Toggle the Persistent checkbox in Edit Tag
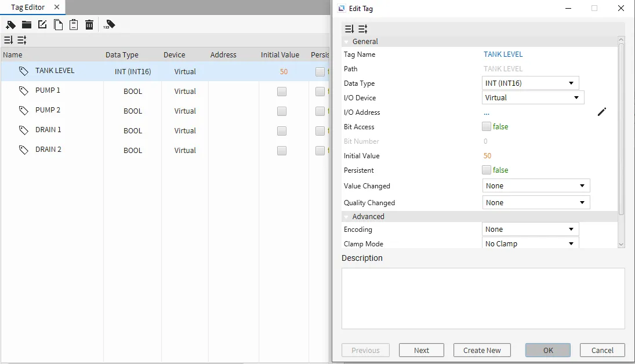 tap(487, 170)
